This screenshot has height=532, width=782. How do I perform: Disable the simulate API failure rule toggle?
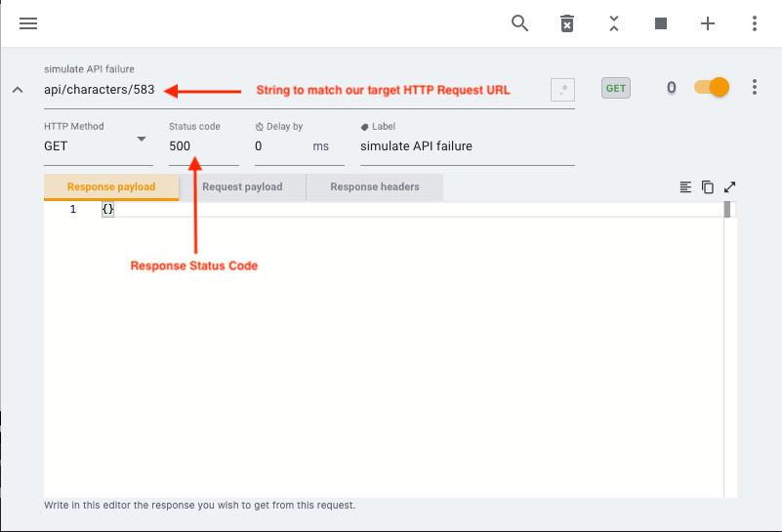point(712,88)
